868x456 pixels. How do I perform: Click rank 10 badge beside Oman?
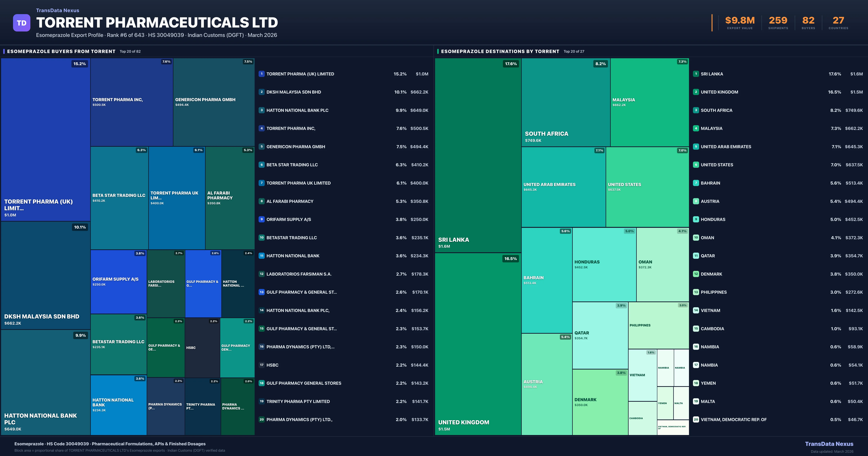(696, 237)
